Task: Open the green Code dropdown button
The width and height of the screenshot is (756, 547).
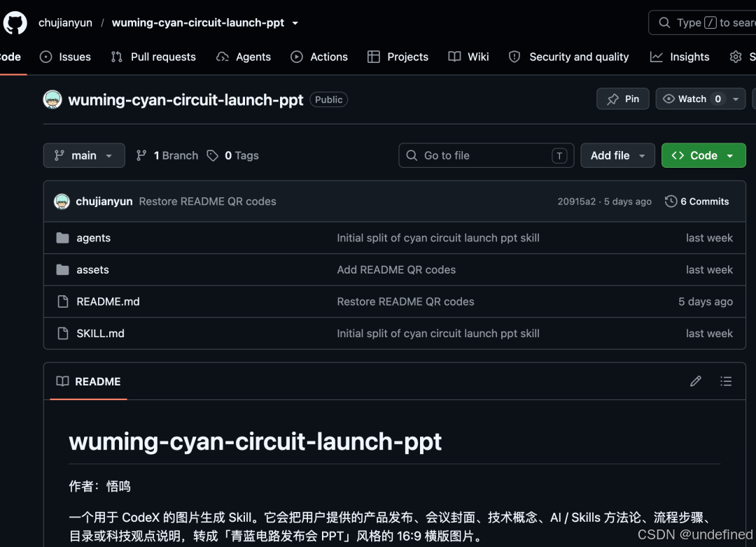Action: point(703,155)
